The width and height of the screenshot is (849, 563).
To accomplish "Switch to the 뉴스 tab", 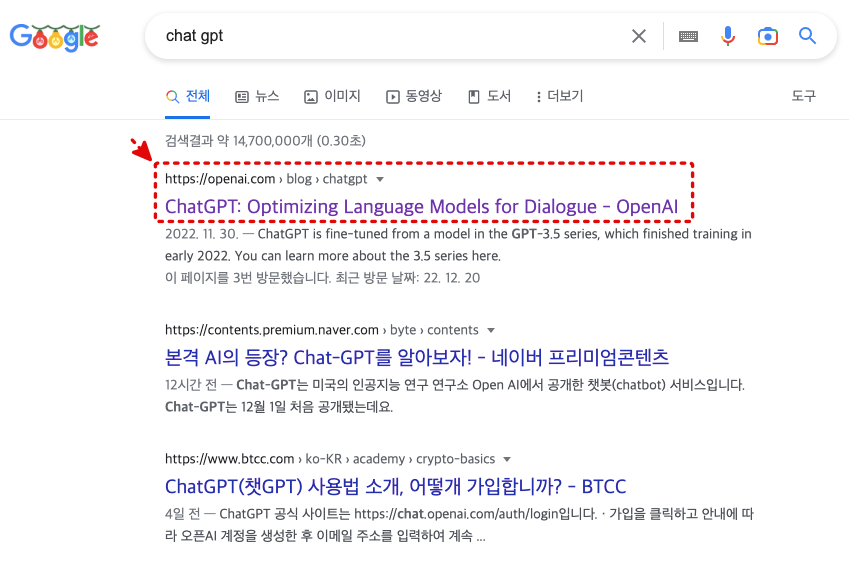I will 257,96.
